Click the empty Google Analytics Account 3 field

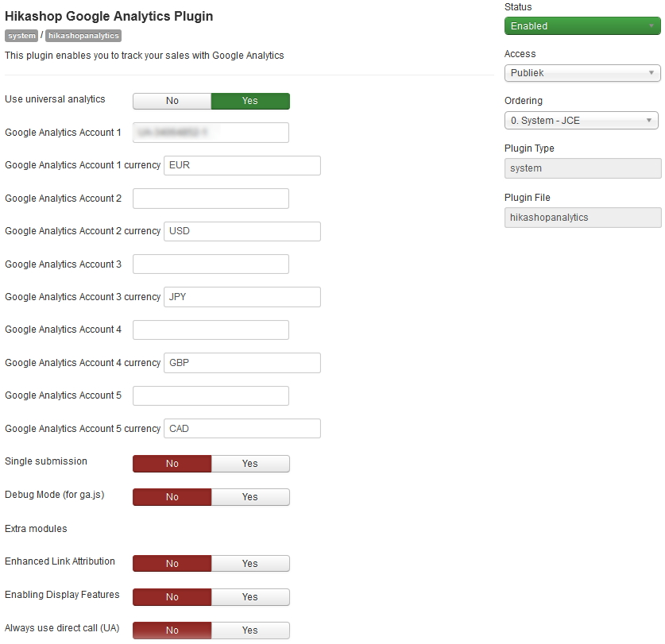(x=211, y=264)
